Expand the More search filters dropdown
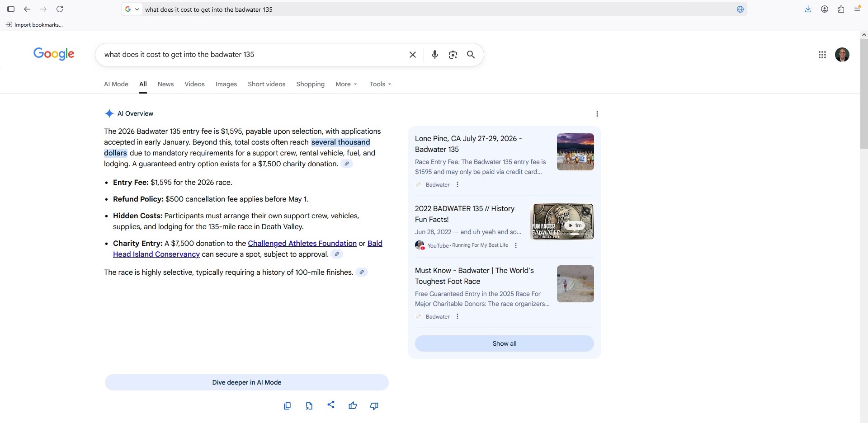 [x=346, y=84]
